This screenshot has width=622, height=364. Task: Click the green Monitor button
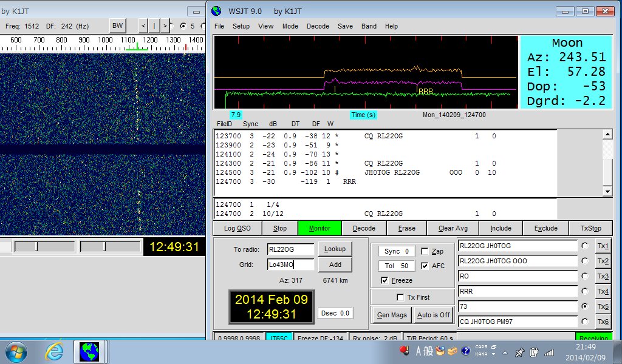(320, 228)
